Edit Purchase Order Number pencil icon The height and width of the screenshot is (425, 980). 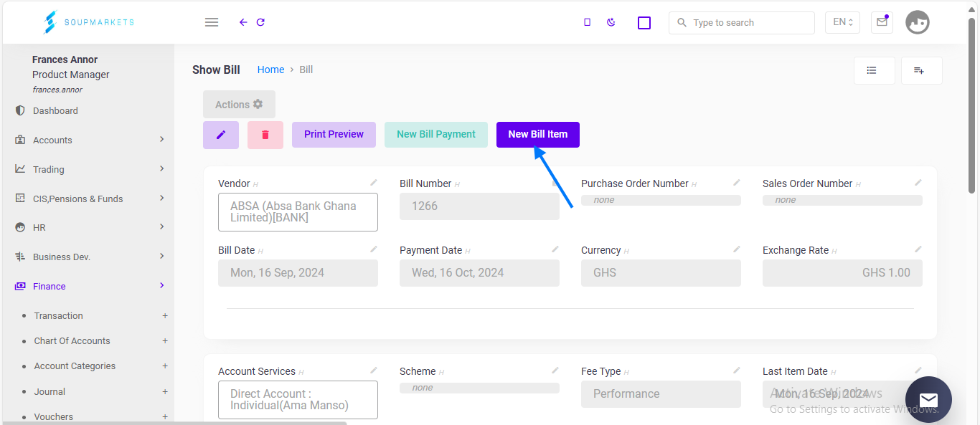[737, 183]
